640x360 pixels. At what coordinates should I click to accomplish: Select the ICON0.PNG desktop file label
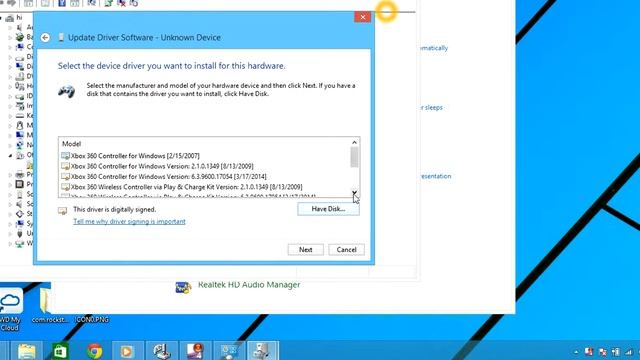[x=91, y=320]
